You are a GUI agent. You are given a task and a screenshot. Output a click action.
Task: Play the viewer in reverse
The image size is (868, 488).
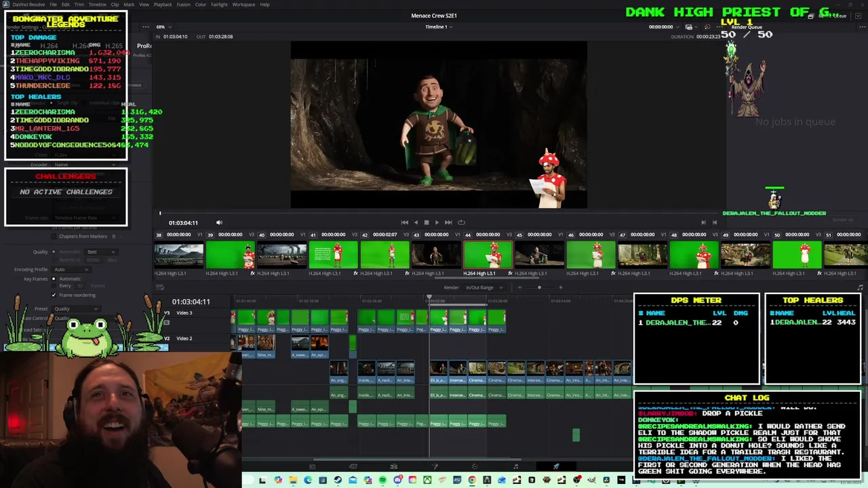416,222
